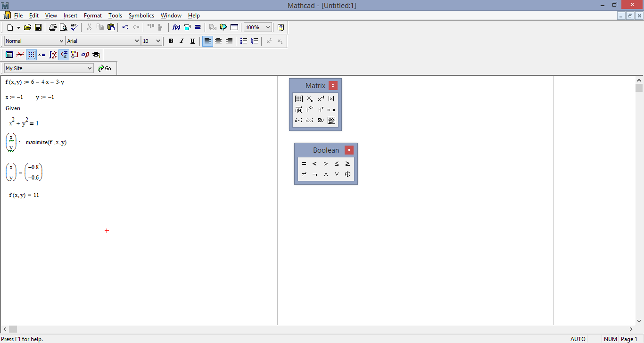Insert a unit with the measuring cup icon

[187, 27]
